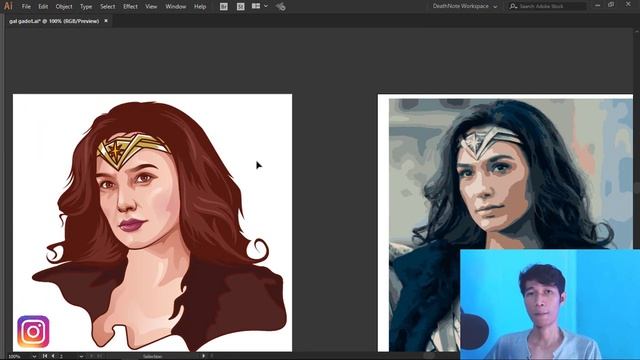Open the DeathNote Workspace switcher dropdown
The height and width of the screenshot is (360, 640).
465,7
